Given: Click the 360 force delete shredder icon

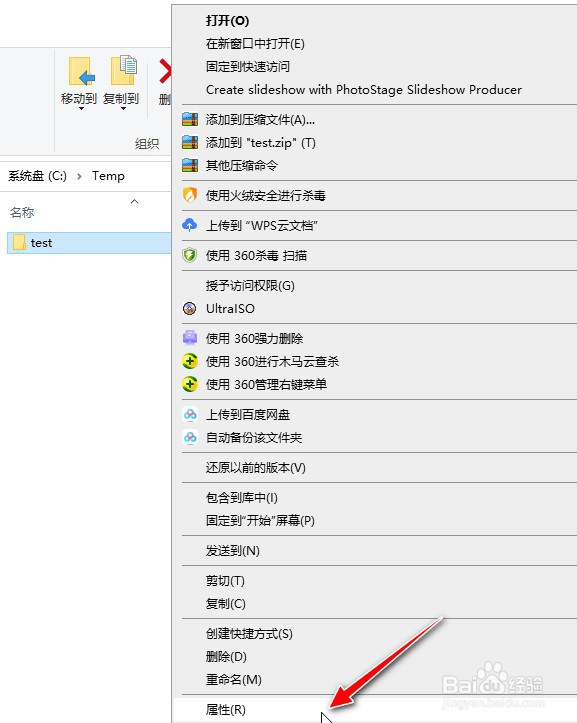Looking at the screenshot, I should [x=190, y=338].
